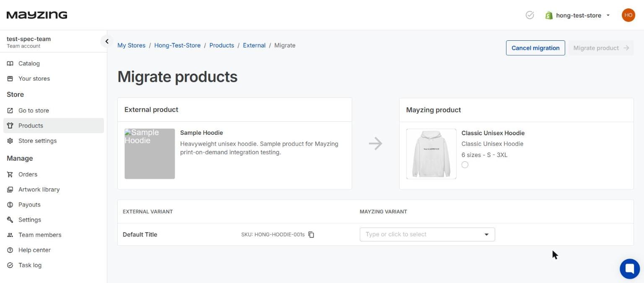
Task: Click the Team members people icon
Action: [x=10, y=235]
